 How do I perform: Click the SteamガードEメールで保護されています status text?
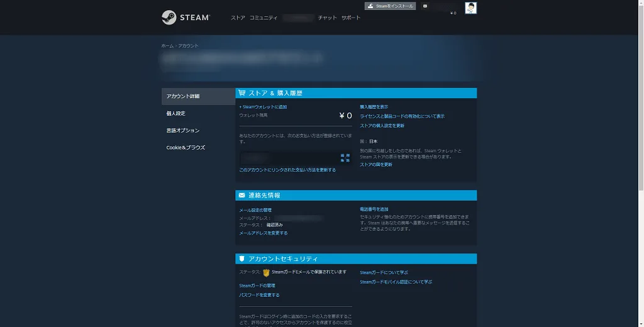coord(309,272)
